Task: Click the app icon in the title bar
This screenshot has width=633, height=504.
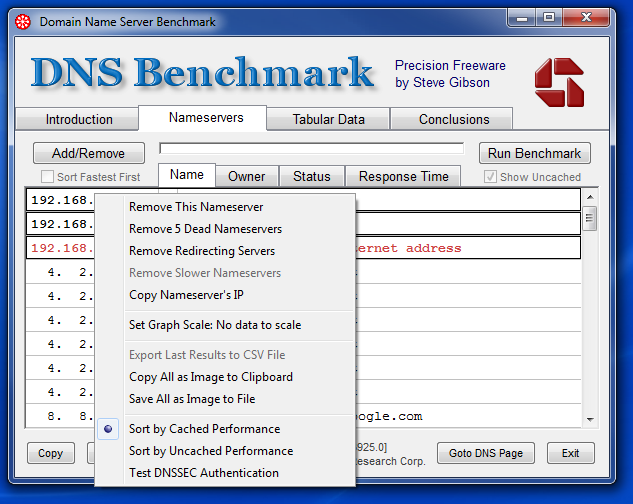Action: 23,21
